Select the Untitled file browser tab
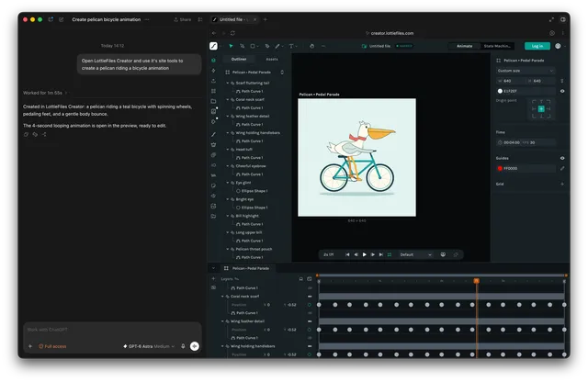588x382 pixels. (x=234, y=19)
